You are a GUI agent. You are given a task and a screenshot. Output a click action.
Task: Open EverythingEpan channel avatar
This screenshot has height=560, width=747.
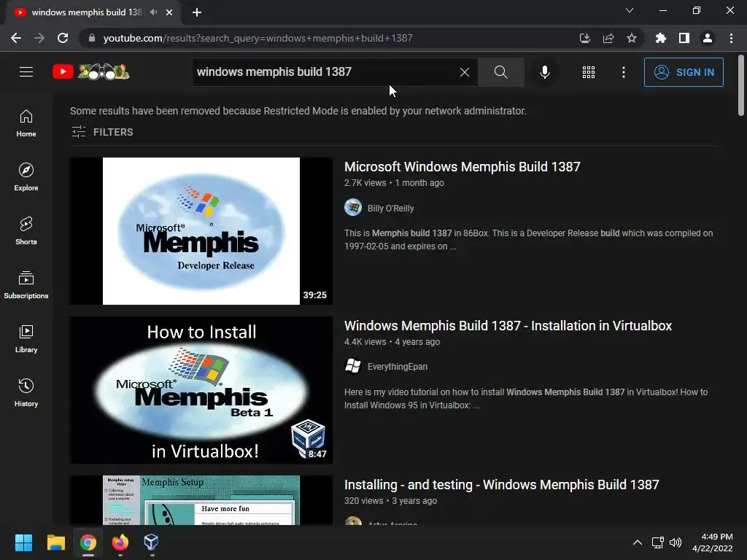click(x=353, y=366)
